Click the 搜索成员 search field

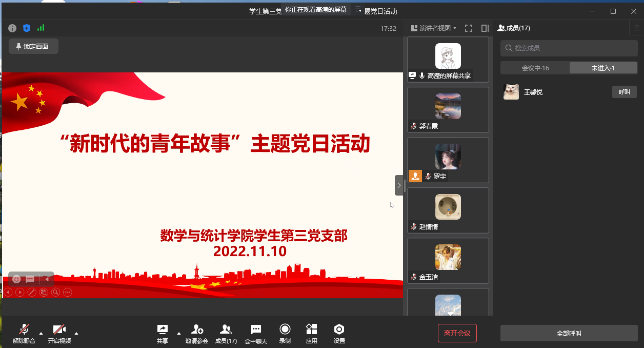pos(569,48)
